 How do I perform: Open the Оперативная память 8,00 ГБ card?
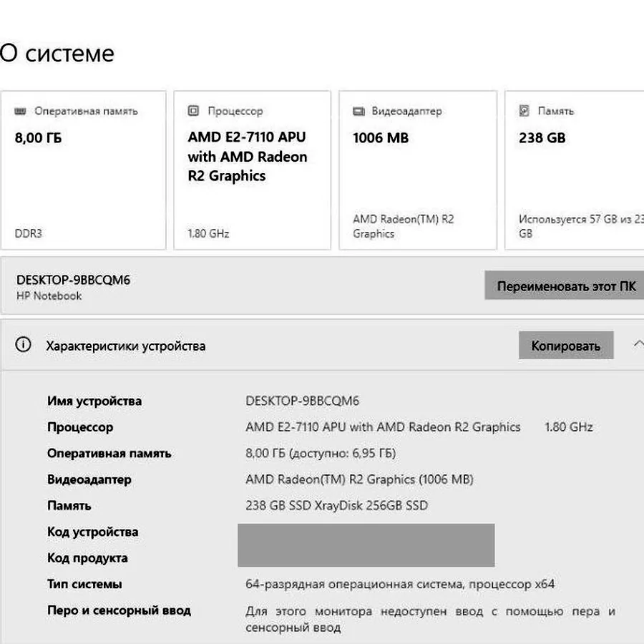click(84, 170)
